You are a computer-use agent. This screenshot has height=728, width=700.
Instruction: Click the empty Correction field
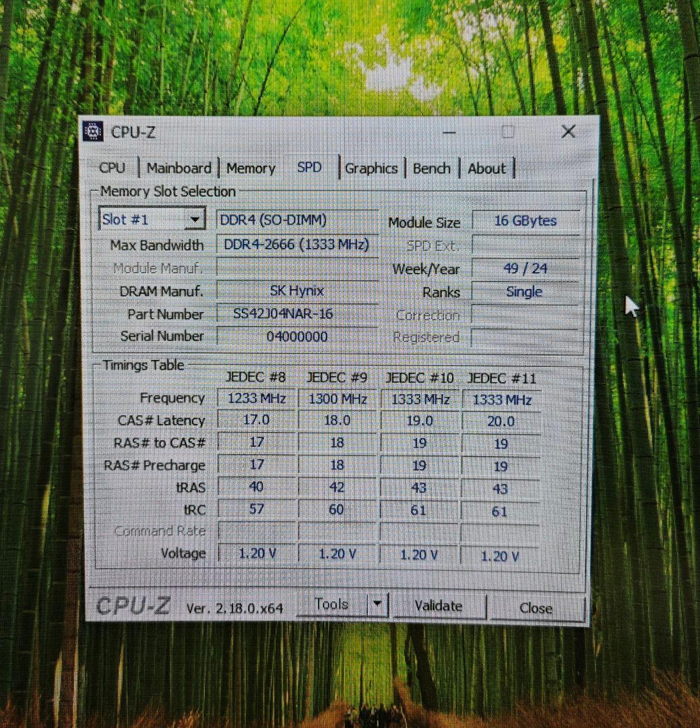(525, 315)
